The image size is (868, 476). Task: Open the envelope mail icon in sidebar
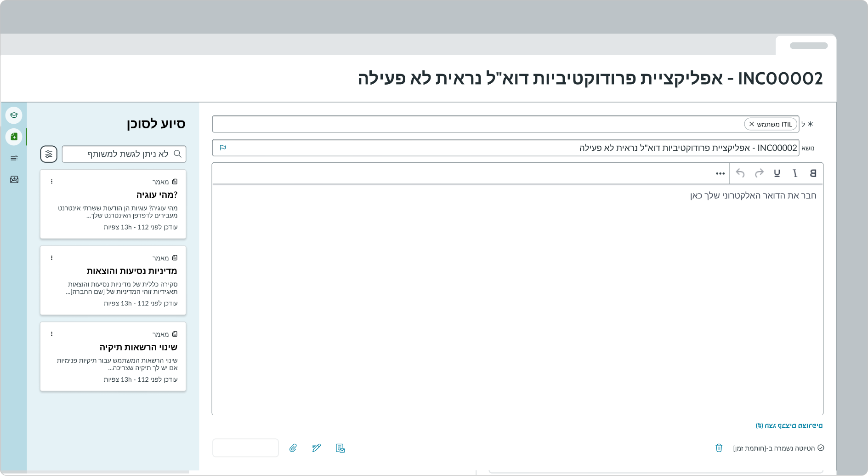click(14, 179)
